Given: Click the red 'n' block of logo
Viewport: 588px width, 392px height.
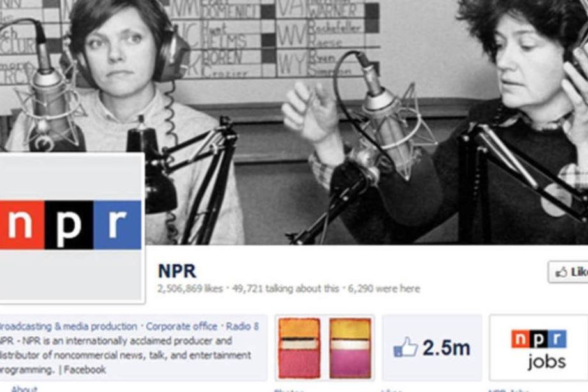Looking at the screenshot, I should (x=21, y=225).
